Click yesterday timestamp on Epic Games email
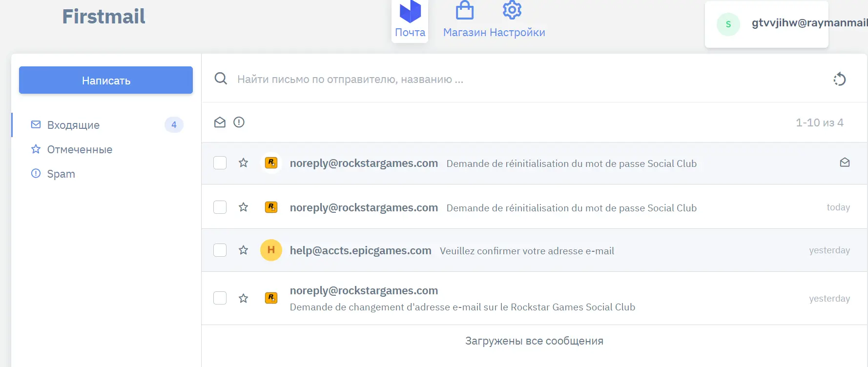This screenshot has height=367, width=868. coord(829,250)
